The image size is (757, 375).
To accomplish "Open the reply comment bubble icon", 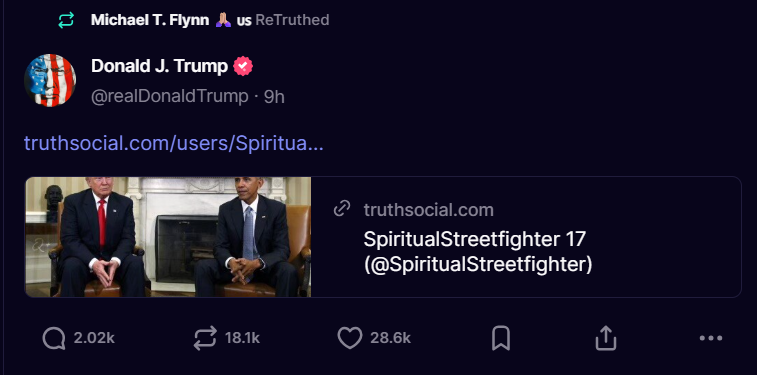I will (x=54, y=338).
